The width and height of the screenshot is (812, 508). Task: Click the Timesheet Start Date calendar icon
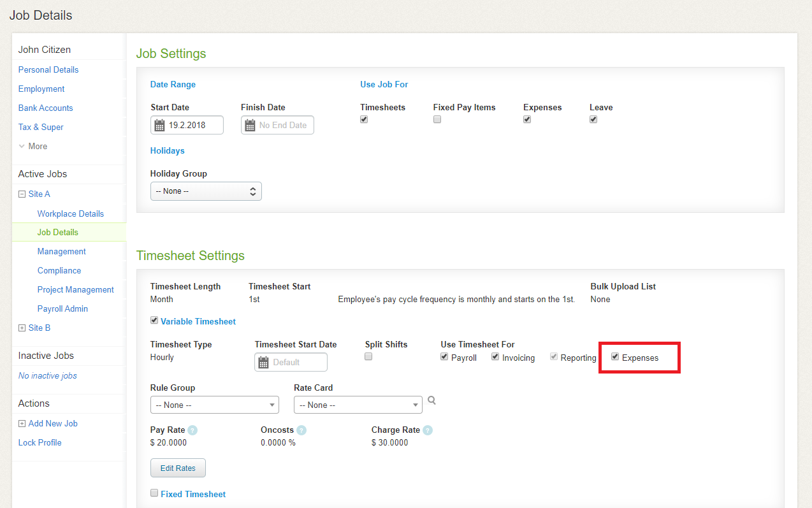(x=263, y=363)
